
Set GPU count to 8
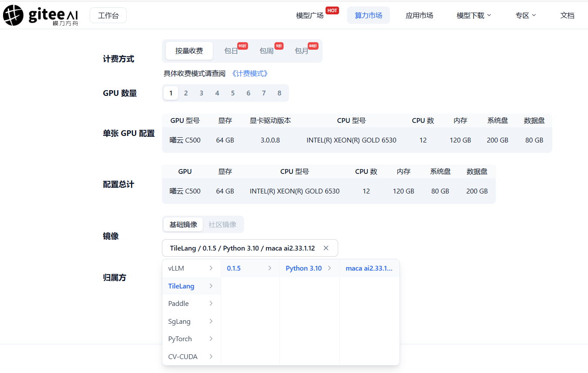tap(279, 93)
